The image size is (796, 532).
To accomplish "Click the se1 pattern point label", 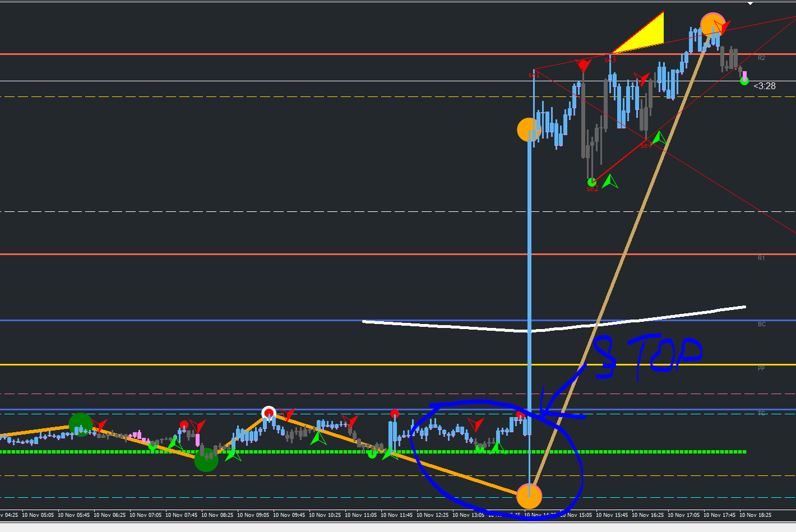I will coord(533,75).
